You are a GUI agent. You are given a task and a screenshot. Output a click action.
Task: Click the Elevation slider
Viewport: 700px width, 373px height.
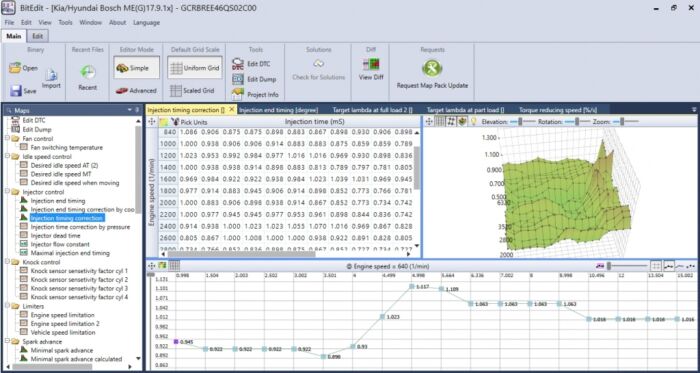click(522, 121)
